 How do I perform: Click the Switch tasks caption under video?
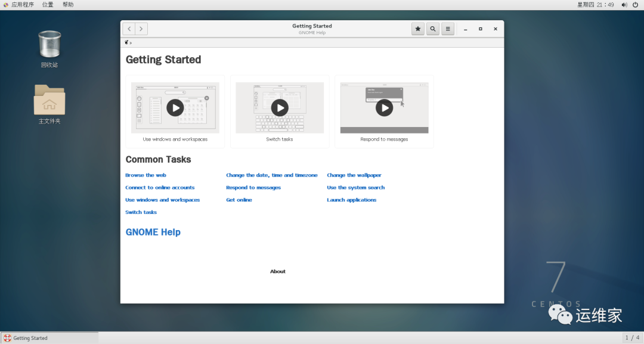[x=280, y=139]
